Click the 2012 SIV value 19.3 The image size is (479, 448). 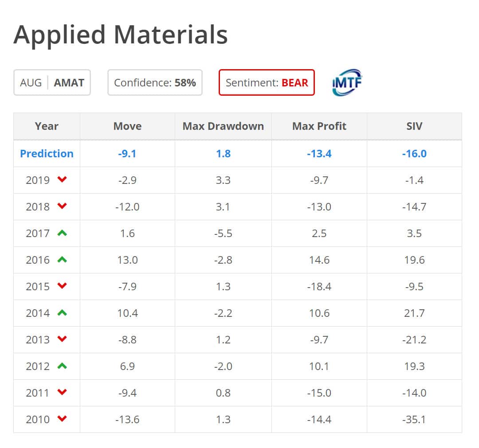[x=414, y=366]
